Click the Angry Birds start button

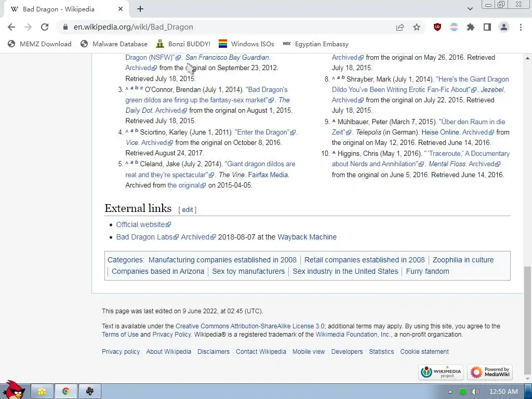(13, 390)
